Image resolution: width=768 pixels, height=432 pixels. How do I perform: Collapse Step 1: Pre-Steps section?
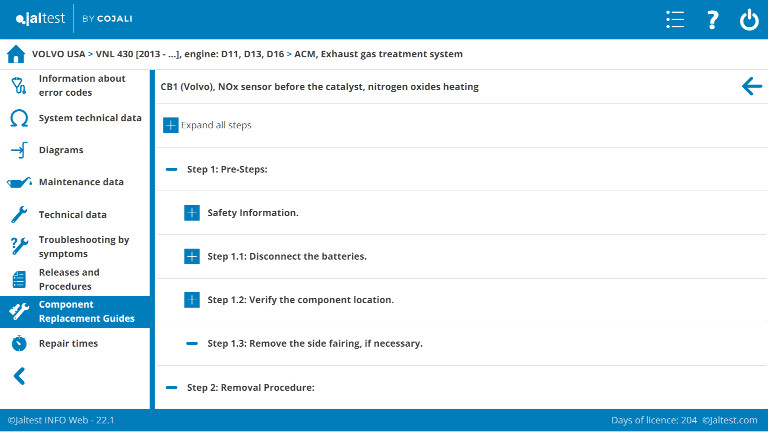(172, 170)
